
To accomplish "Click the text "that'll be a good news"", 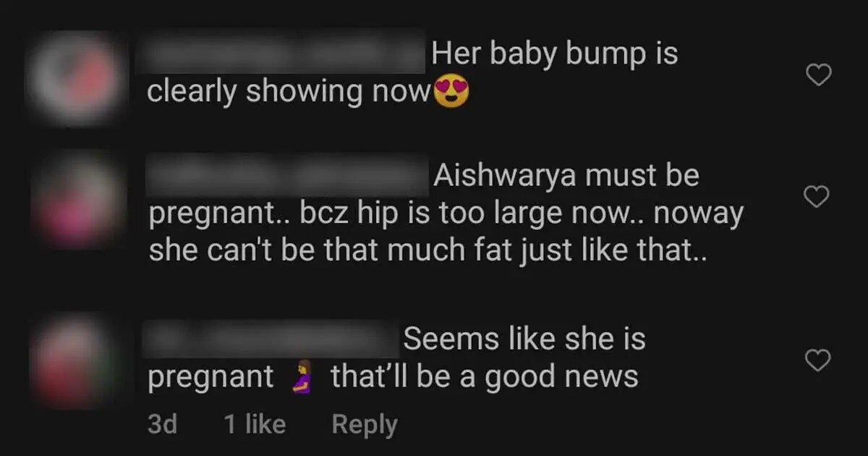I will [x=484, y=376].
